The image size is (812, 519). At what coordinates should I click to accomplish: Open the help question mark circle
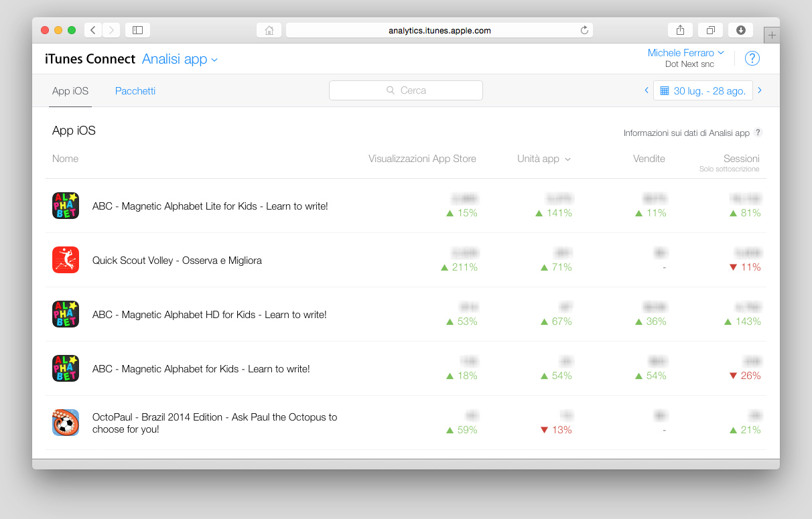pos(752,58)
